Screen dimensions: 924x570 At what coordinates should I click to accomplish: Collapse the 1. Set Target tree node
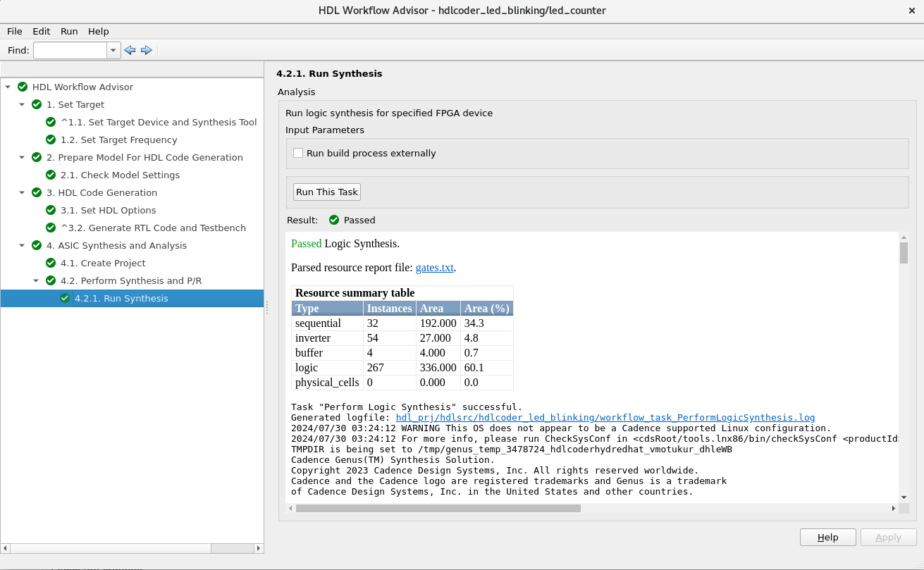coord(22,104)
